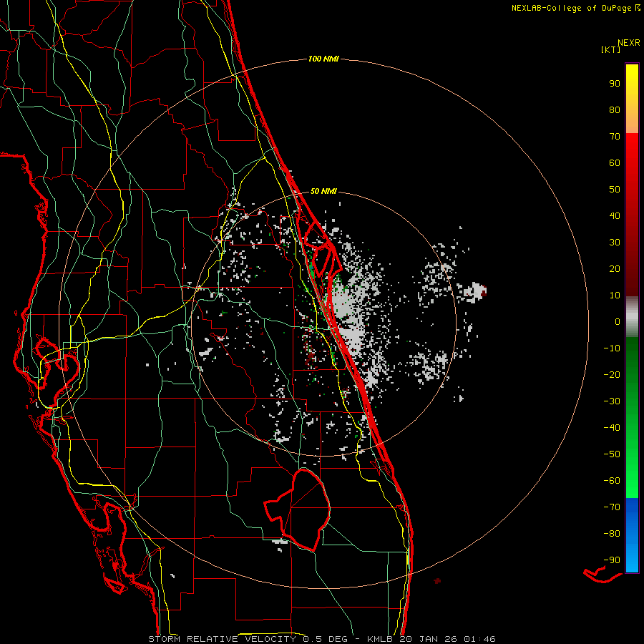Click the 20 JAN 26 date text

pos(429,639)
